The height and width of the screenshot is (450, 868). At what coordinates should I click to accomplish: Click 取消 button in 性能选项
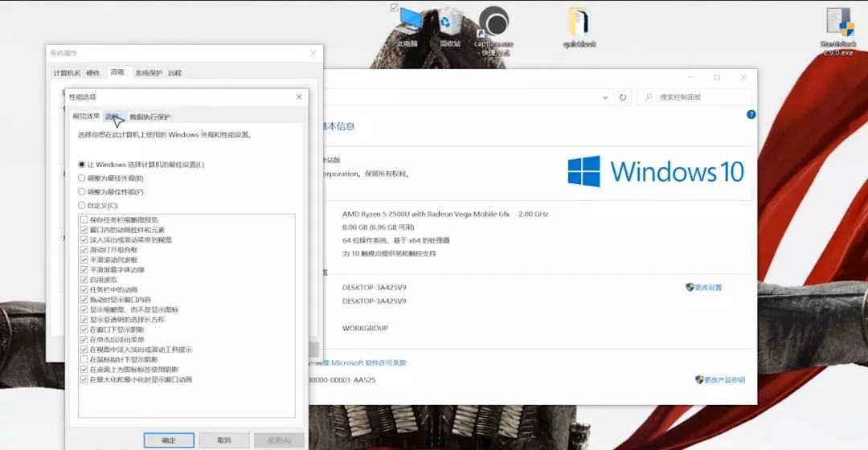[224, 440]
